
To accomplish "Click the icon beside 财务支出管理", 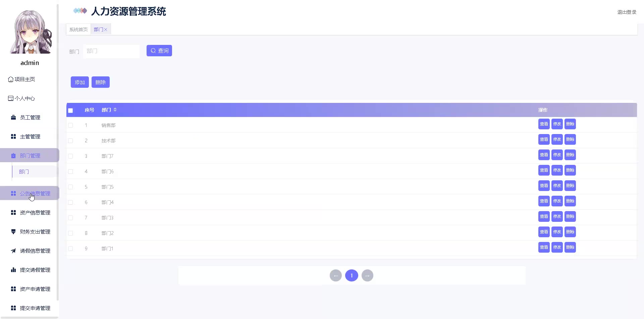I will click(x=13, y=232).
